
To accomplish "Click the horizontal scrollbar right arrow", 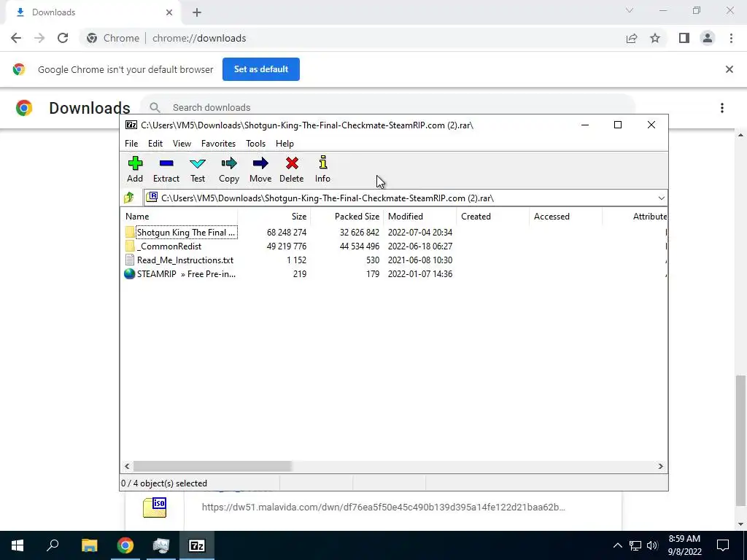I will tap(660, 466).
